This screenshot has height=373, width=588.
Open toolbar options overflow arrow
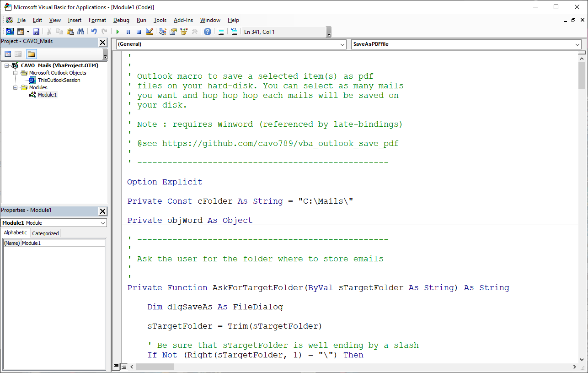(x=329, y=32)
